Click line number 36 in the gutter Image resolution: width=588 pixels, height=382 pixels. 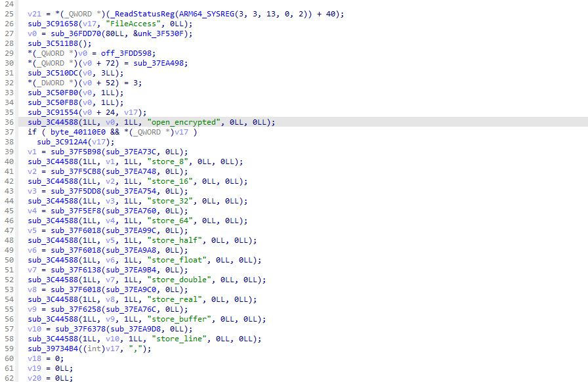(x=10, y=122)
